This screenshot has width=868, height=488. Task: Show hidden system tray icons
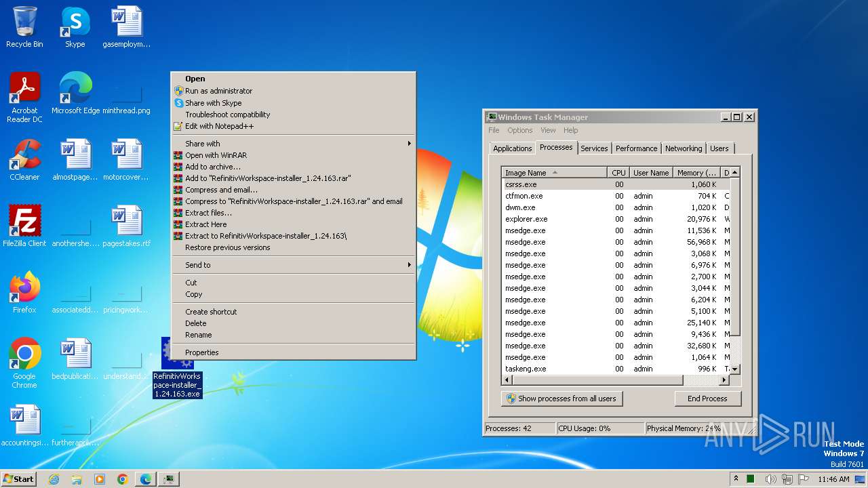(x=736, y=479)
